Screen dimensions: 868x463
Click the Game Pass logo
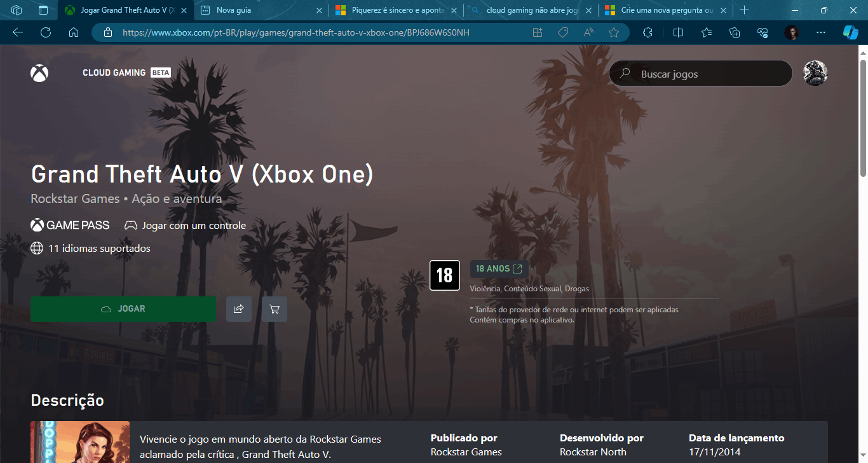tap(70, 225)
